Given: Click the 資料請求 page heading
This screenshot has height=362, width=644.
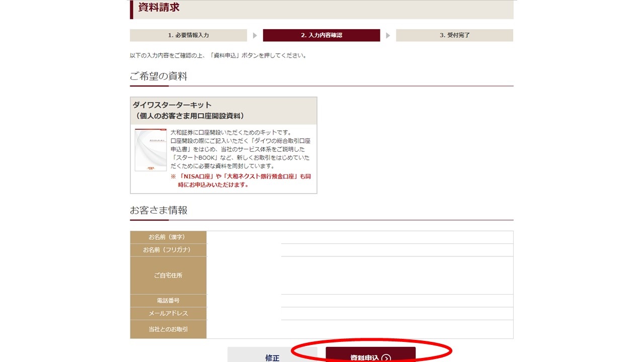Looking at the screenshot, I should (159, 8).
